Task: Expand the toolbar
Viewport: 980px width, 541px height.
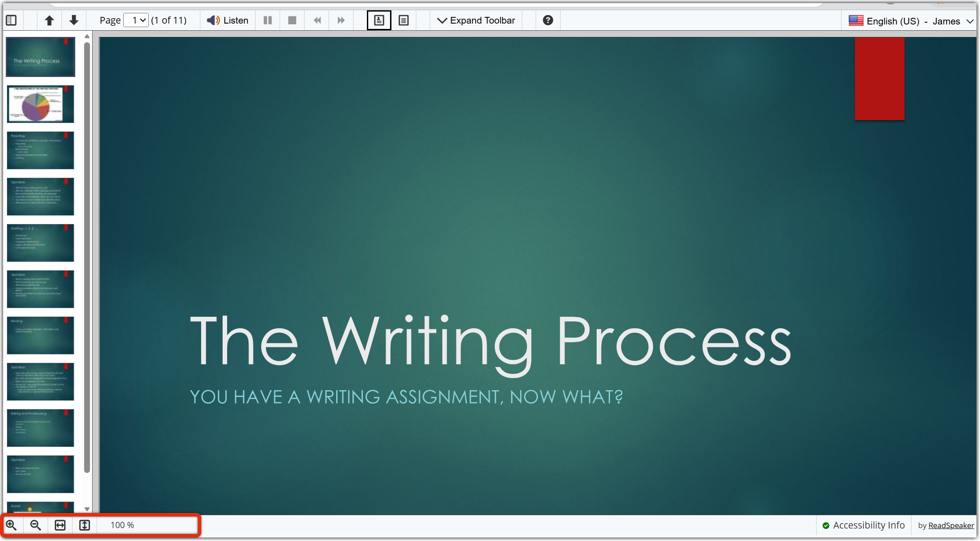Action: [476, 20]
